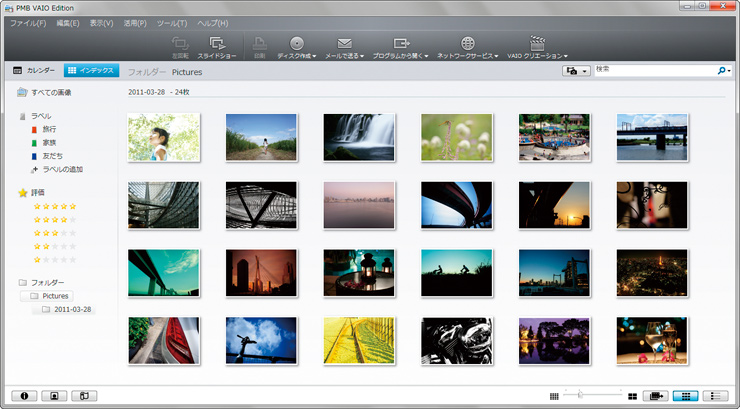Click ラベルの追加 to add a label
Viewport: 740px width, 409px height.
[62, 169]
